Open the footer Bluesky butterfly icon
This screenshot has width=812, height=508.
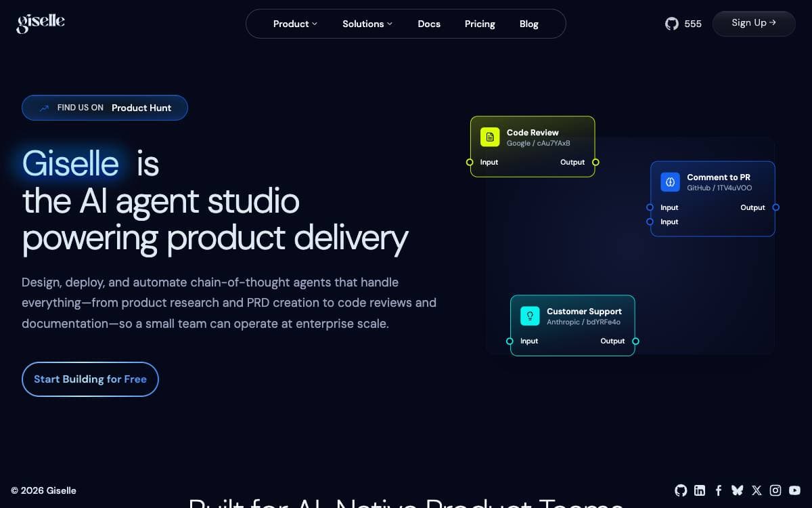pos(738,490)
